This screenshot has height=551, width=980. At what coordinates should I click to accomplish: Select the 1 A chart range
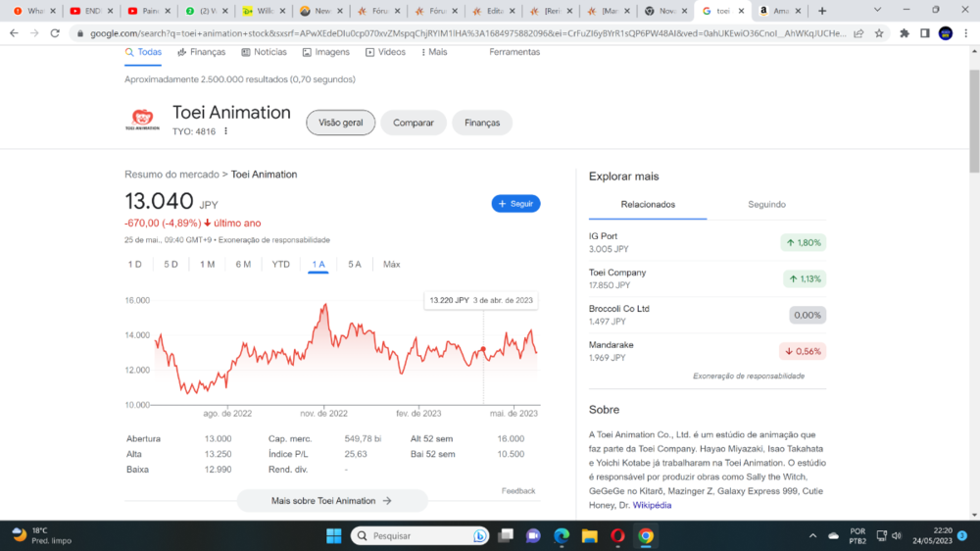[318, 265]
